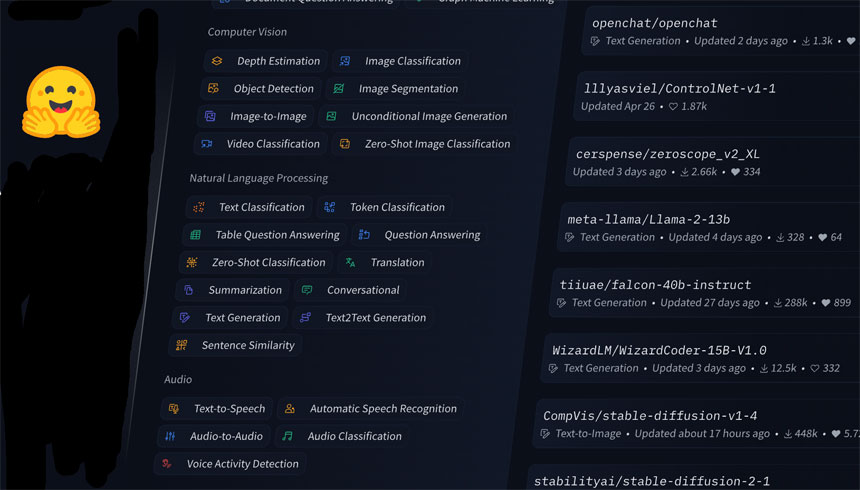Click the heart icon showing 1.87k likes
Image resolution: width=860 pixels, height=490 pixels.
coord(673,106)
